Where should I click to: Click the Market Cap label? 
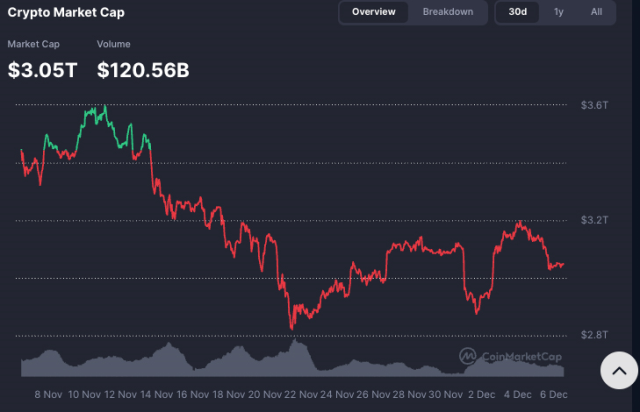coord(33,46)
